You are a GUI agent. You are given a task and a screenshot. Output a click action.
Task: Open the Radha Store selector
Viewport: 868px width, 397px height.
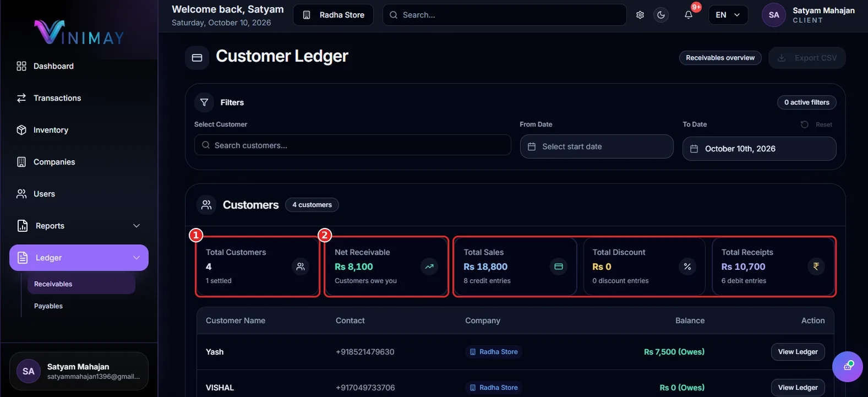[x=333, y=15]
